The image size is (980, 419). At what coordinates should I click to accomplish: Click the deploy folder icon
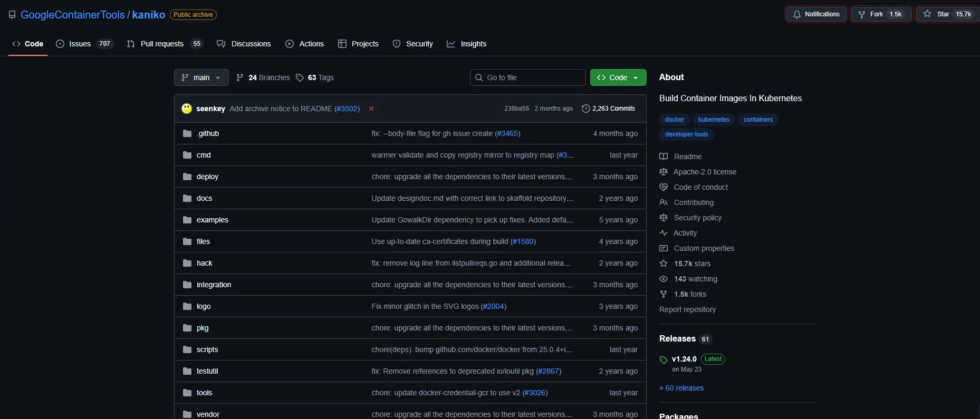[x=187, y=177]
